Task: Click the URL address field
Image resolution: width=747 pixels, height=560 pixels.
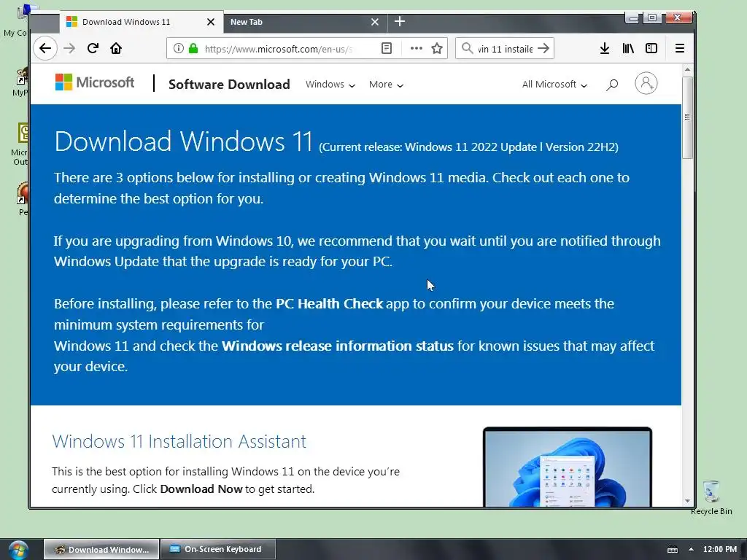Action: tap(279, 49)
